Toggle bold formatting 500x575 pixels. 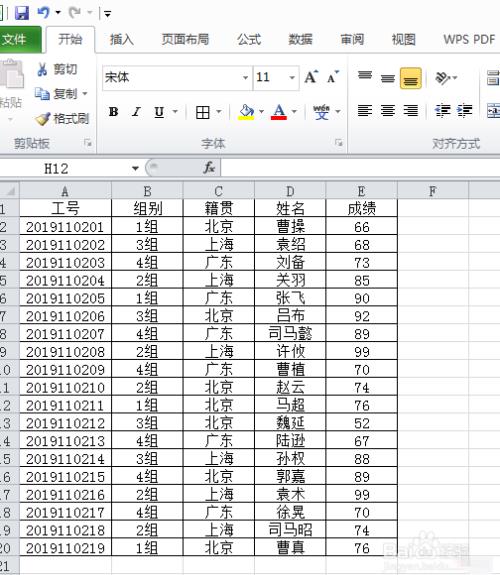tap(113, 111)
